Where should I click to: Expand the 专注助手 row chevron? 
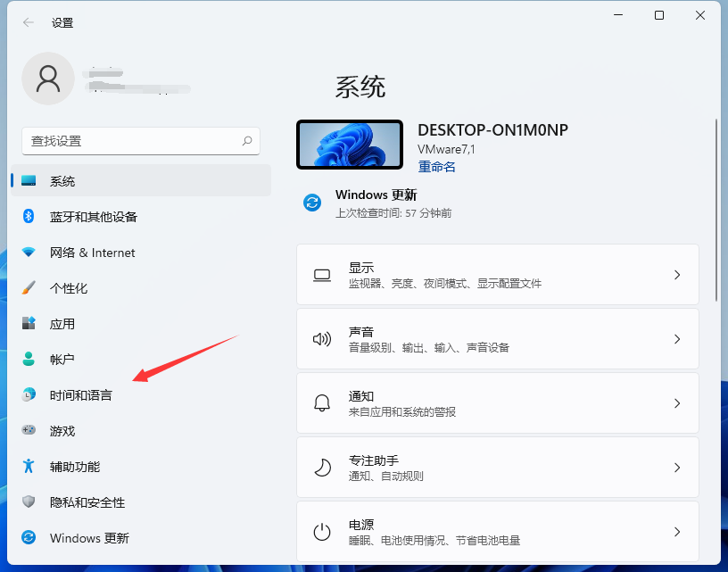(676, 467)
